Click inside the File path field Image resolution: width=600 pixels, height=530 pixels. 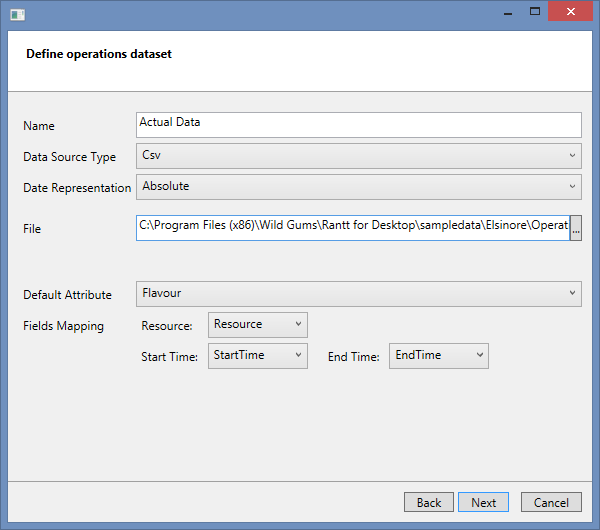coord(353,228)
